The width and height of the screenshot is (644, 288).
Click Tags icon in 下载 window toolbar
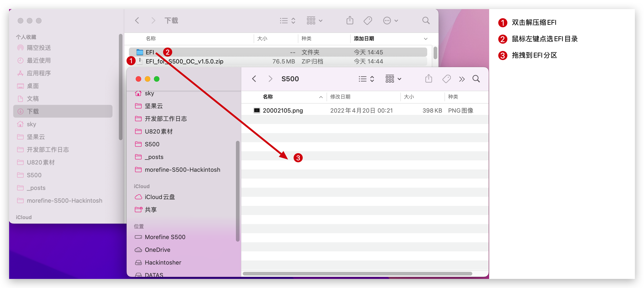tap(368, 20)
